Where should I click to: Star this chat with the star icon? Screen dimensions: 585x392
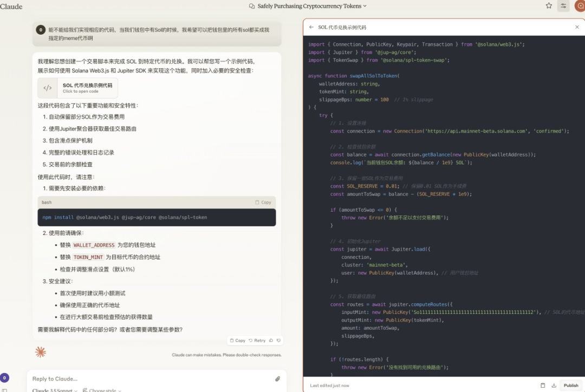pyautogui.click(x=549, y=6)
